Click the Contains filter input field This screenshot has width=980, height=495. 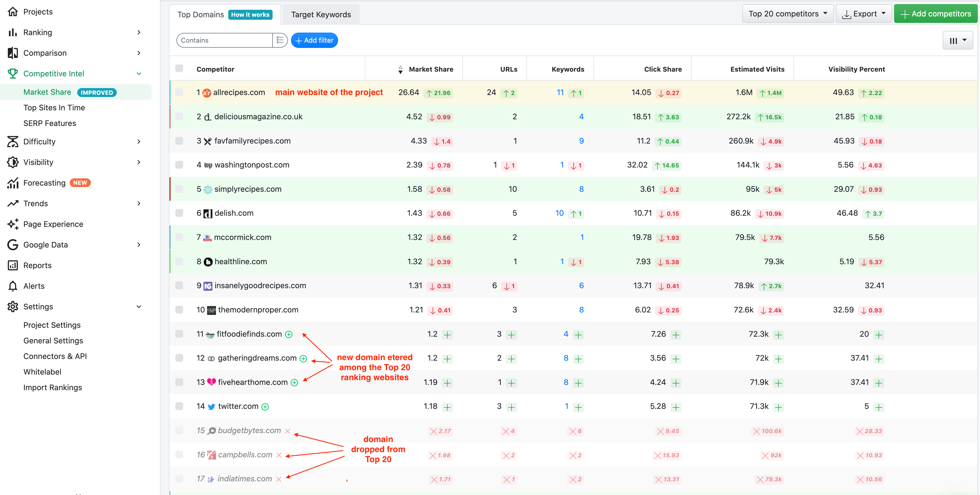(x=224, y=40)
